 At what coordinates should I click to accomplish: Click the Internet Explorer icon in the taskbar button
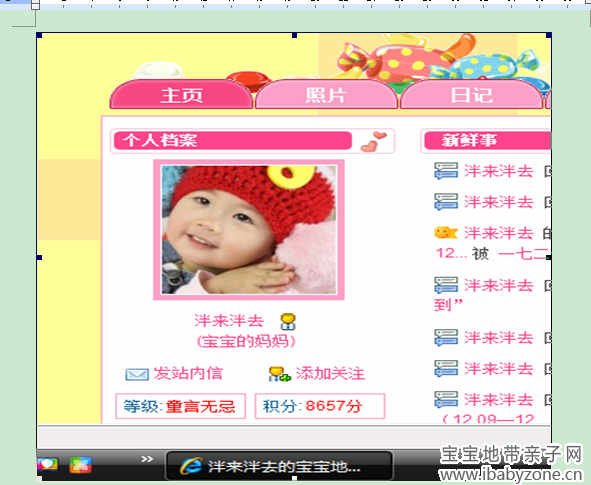pos(191,467)
